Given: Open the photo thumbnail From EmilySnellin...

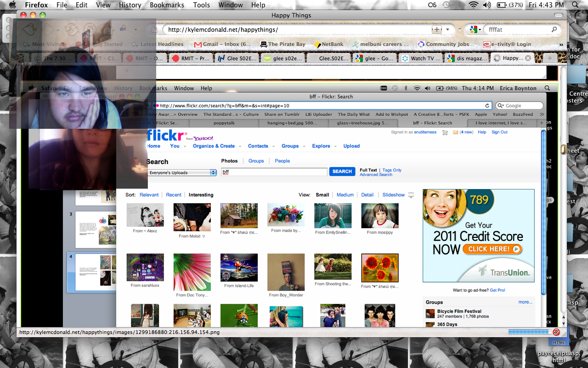Looking at the screenshot, I should pyautogui.click(x=333, y=216).
